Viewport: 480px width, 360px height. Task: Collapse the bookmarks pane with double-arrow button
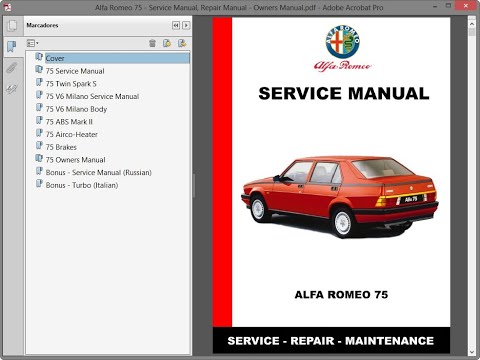pos(176,25)
